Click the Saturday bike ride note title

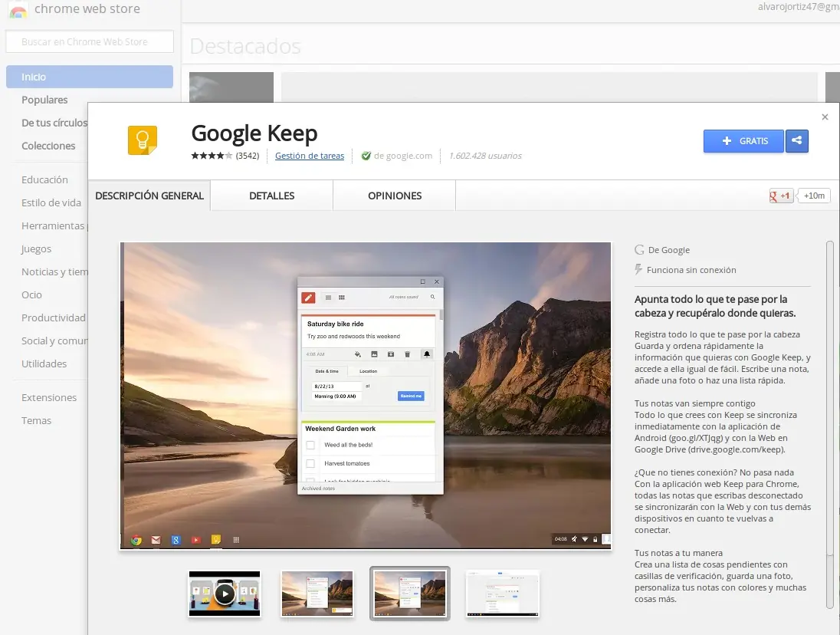pos(336,324)
